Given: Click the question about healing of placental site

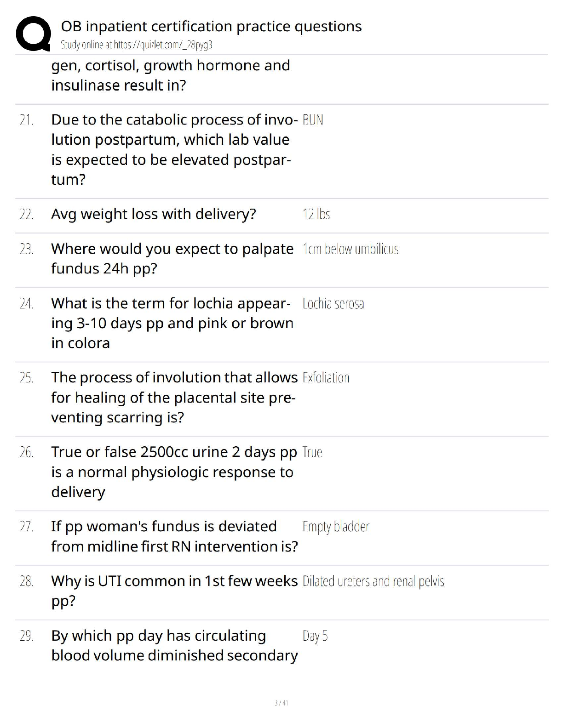Looking at the screenshot, I should coord(174,397).
